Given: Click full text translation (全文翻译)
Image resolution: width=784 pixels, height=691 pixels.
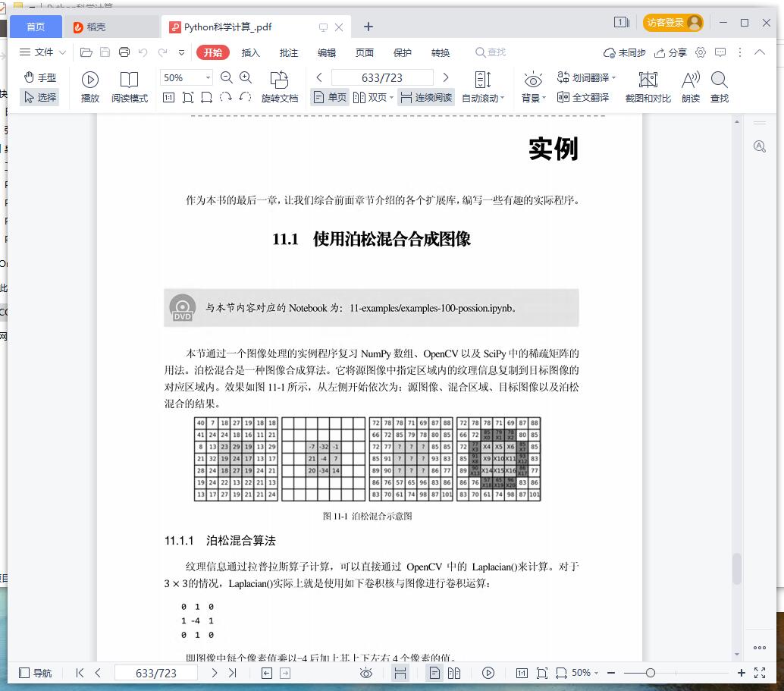Looking at the screenshot, I should pos(583,97).
